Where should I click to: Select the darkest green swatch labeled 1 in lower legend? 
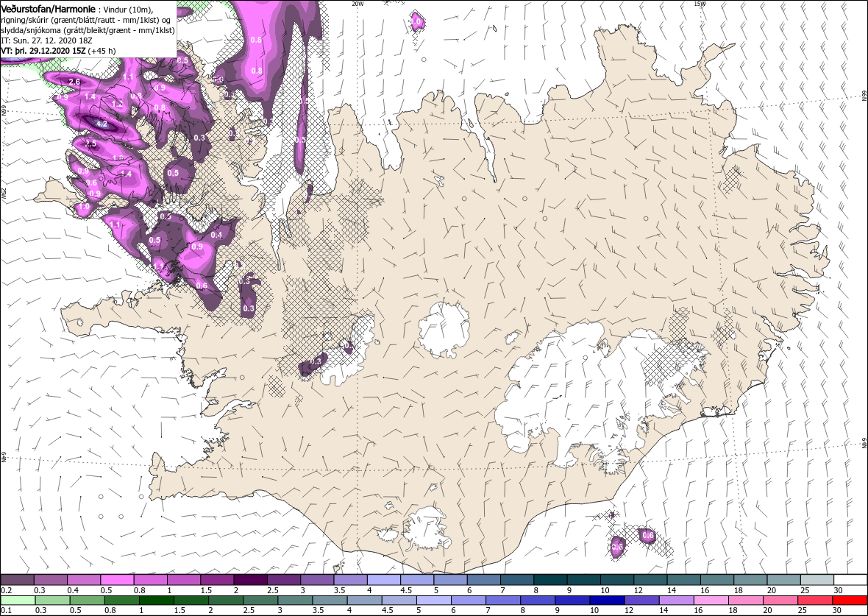pyautogui.click(x=156, y=601)
